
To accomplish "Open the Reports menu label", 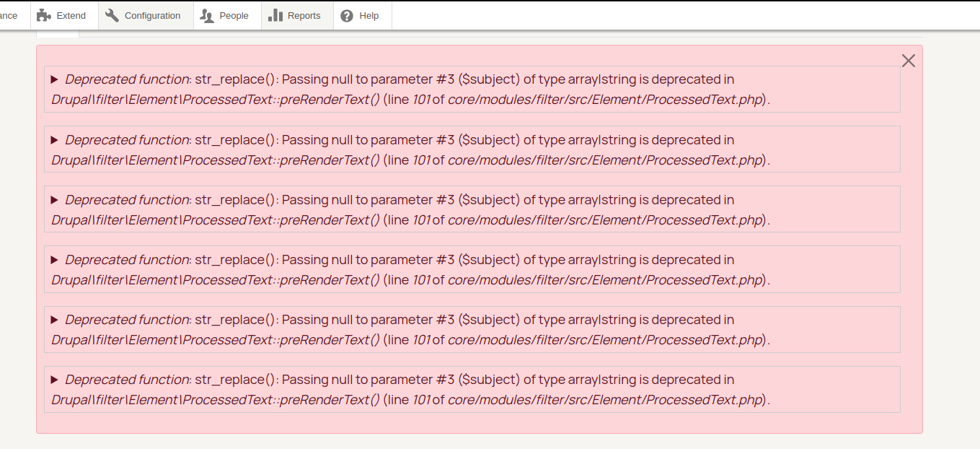I will point(304,15).
